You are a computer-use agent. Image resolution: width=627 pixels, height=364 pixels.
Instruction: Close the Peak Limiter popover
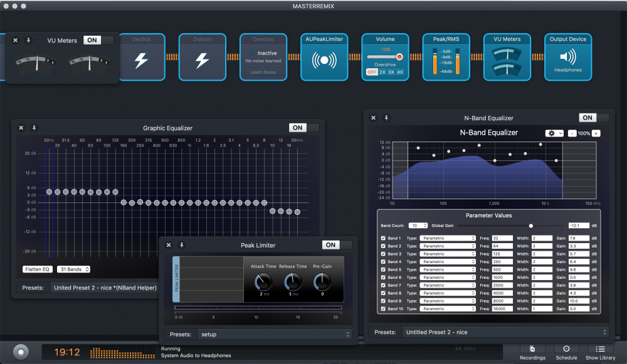click(x=169, y=245)
